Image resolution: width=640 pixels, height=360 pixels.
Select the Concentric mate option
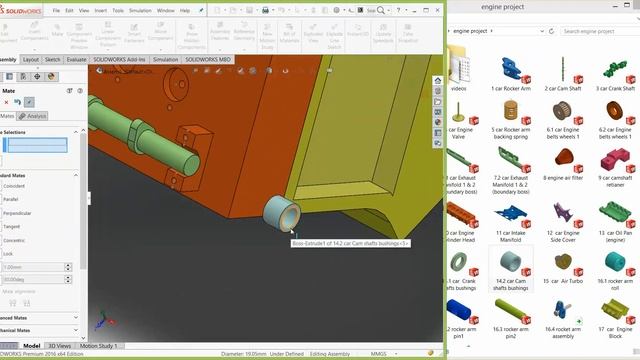point(14,240)
